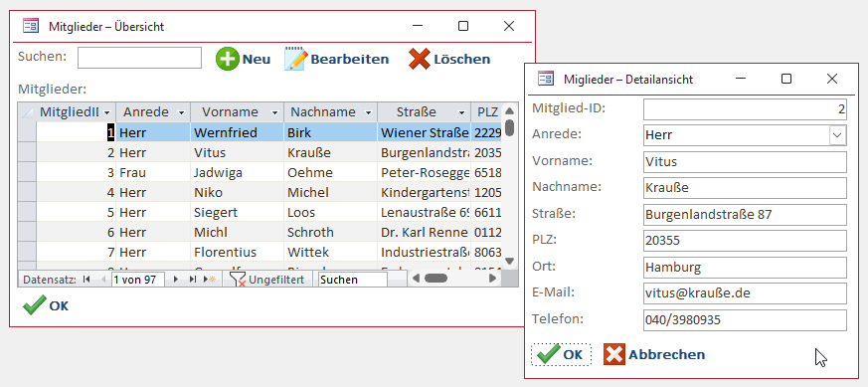Select the cell 'Oehme'
This screenshot has width=868, height=387.
coord(330,173)
